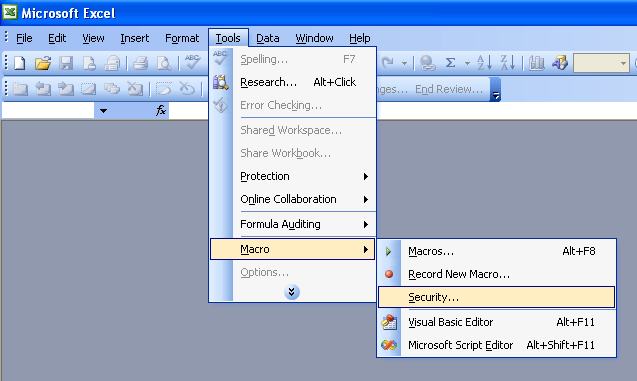Viewport: 637px width, 381px height.
Task: Click the Sort Ascending A-Z icon
Action: pos(484,63)
